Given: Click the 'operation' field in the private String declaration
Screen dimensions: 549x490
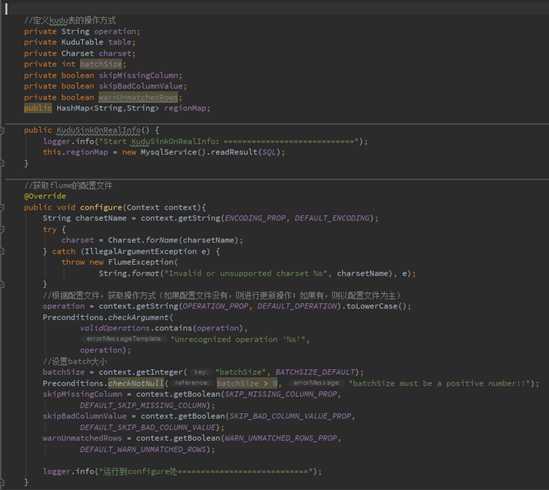Looking at the screenshot, I should [115, 32].
